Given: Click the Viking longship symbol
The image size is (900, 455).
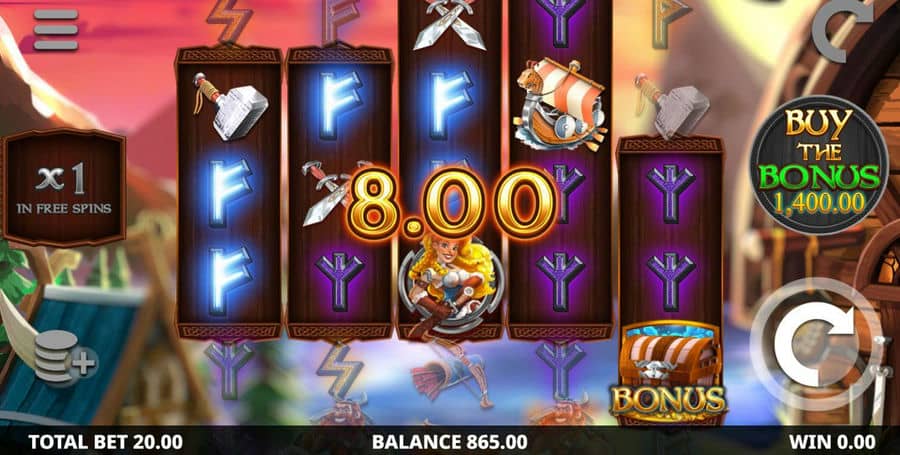Looking at the screenshot, I should click(561, 104).
